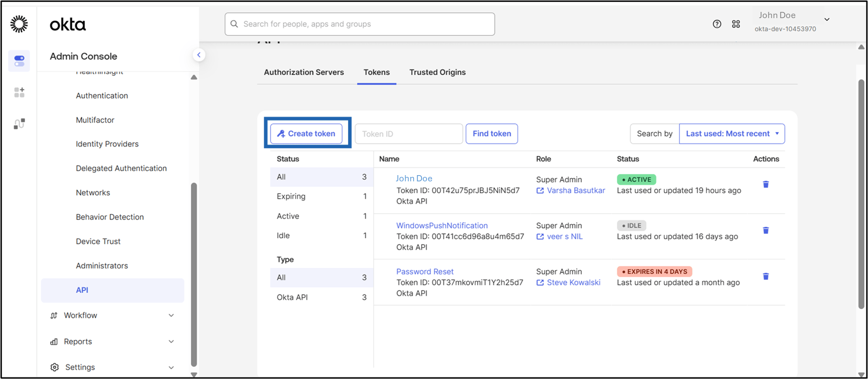Filter tokens by Idle status
868x379 pixels.
322,236
